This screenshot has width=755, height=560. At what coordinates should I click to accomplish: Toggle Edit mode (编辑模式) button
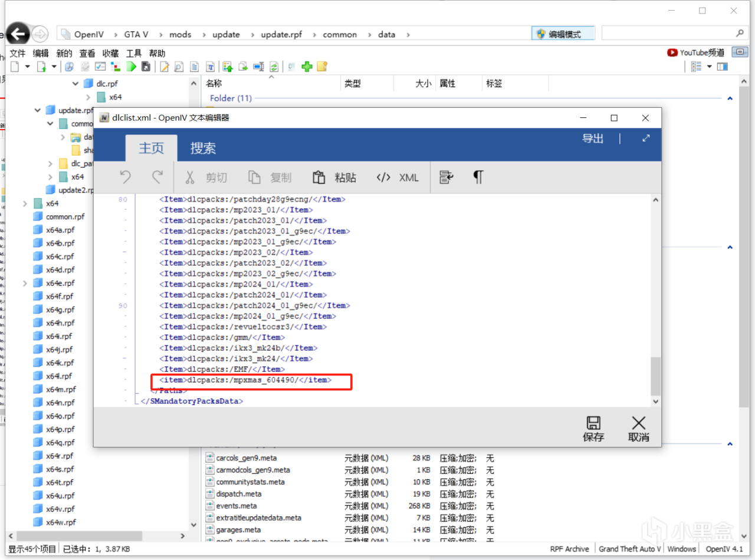point(563,34)
